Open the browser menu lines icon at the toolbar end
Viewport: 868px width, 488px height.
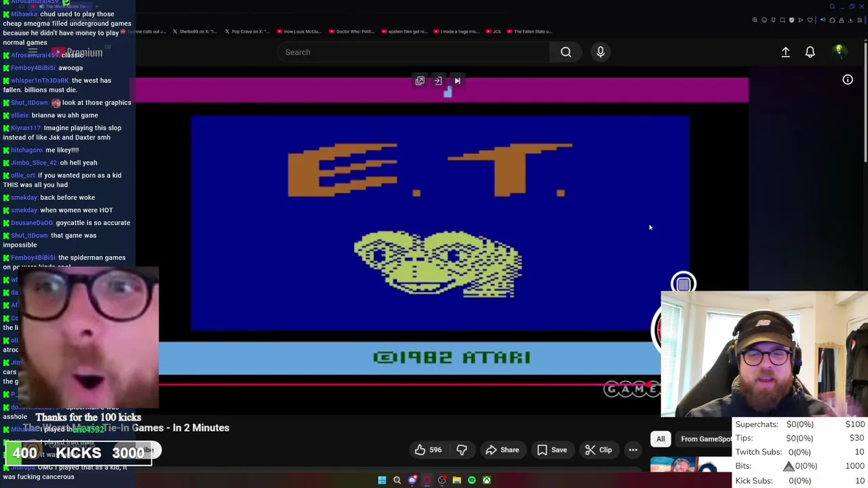(x=861, y=20)
